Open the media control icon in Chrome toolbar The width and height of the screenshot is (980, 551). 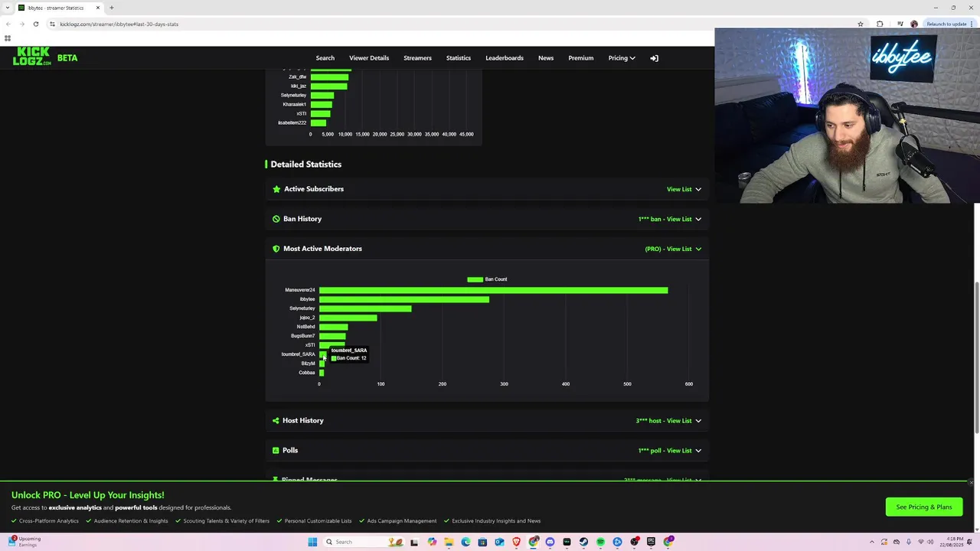tap(900, 24)
